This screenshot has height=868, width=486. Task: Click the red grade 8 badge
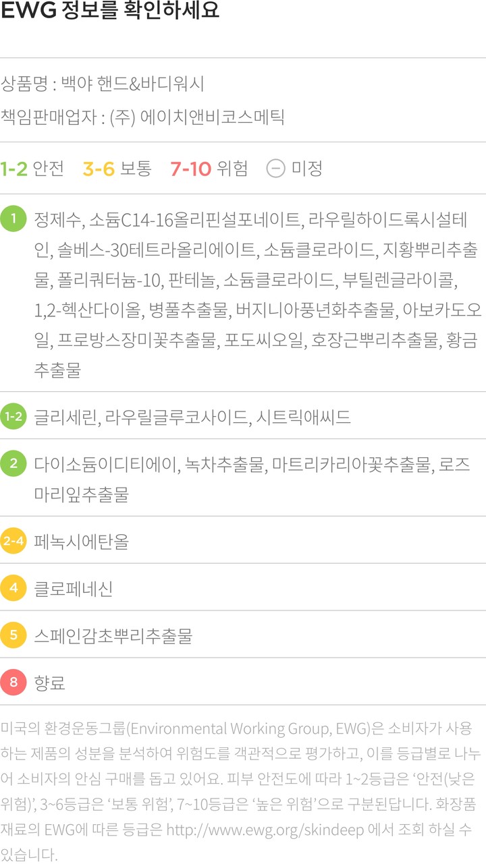13,683
